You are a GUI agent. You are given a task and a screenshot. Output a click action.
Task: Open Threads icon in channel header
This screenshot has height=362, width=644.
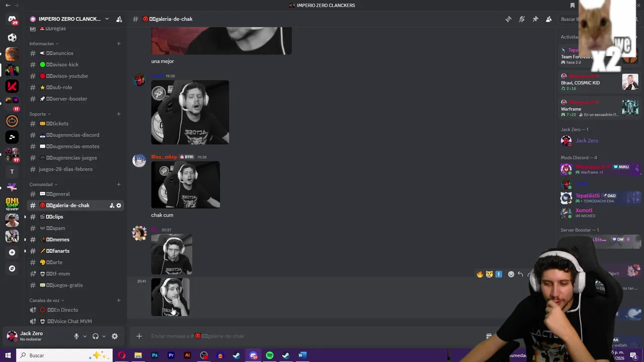[x=508, y=19]
